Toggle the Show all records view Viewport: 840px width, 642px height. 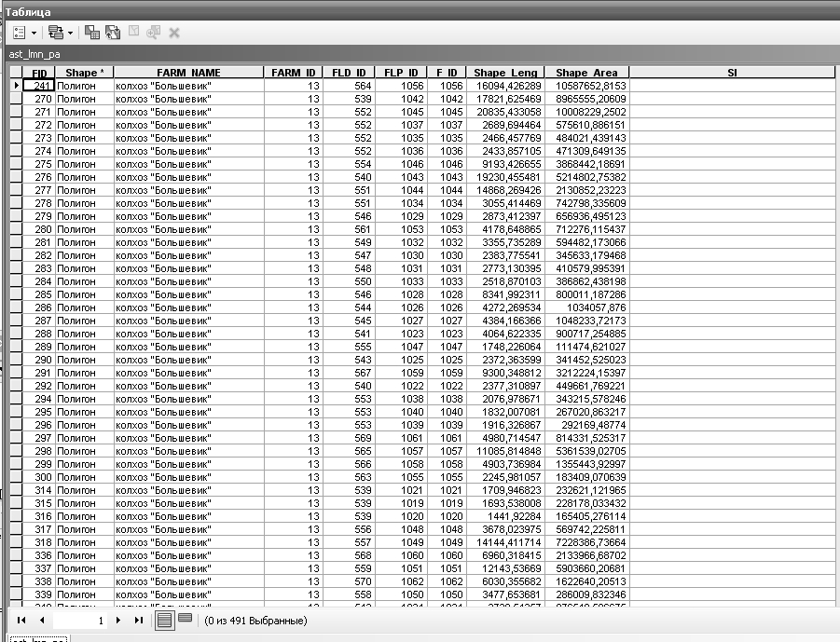[x=164, y=621]
